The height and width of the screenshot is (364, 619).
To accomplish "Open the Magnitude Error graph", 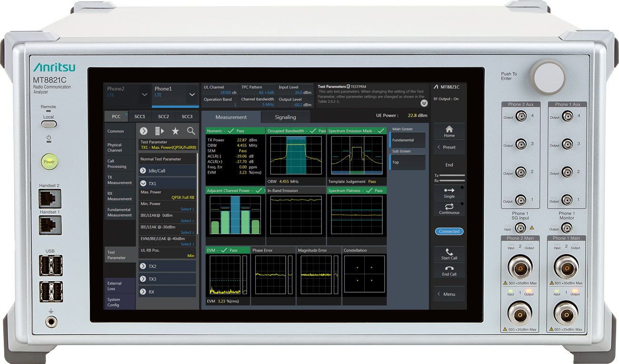I will 319,275.
